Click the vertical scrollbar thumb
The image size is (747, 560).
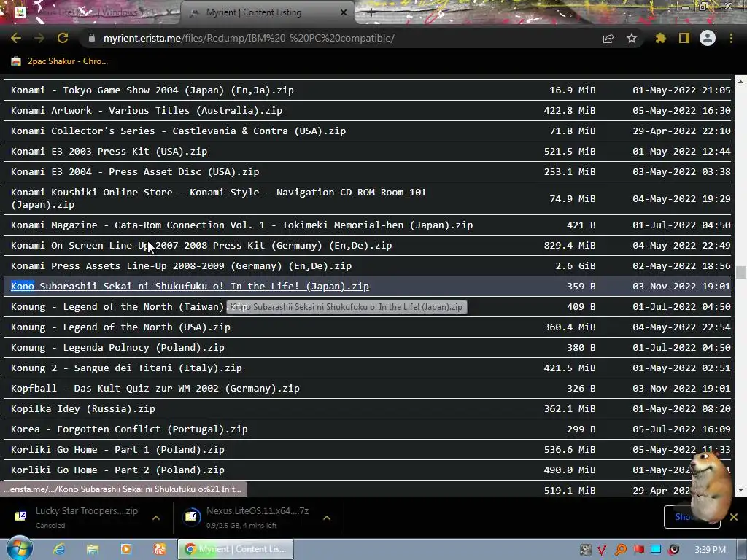[740, 273]
